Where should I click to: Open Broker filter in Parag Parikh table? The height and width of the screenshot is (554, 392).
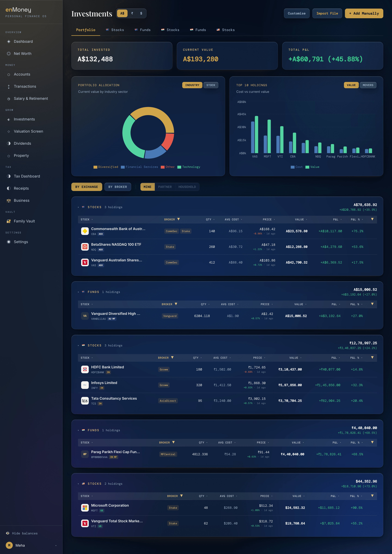point(173,442)
